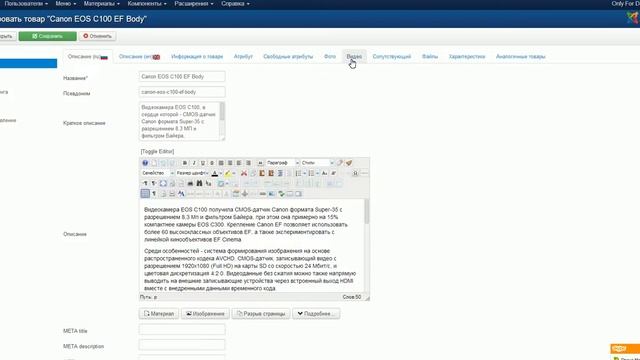Click the Изображение button below editor

coord(205,313)
